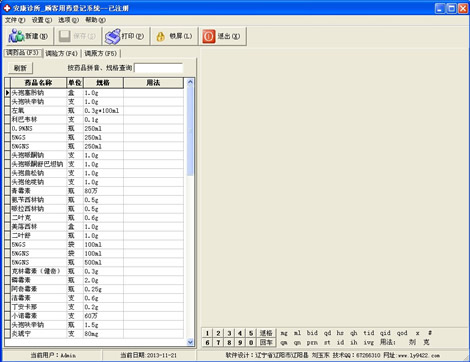
Task: Click the 刷新 (Refresh) button
Action: pos(20,68)
